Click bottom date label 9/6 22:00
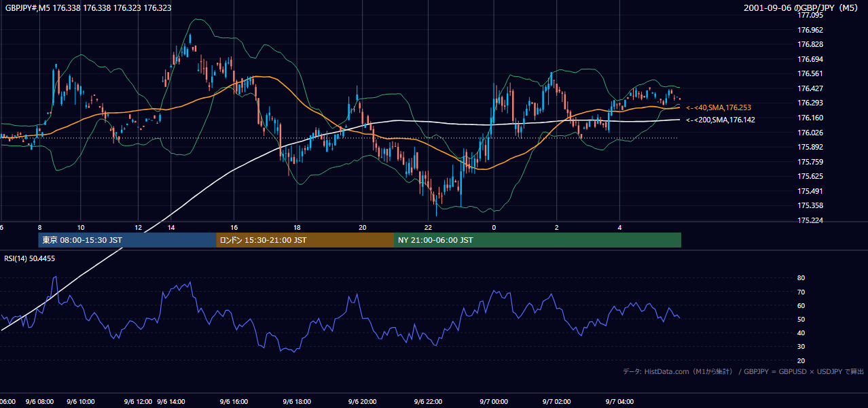This screenshot has width=868, height=408. pos(428,402)
